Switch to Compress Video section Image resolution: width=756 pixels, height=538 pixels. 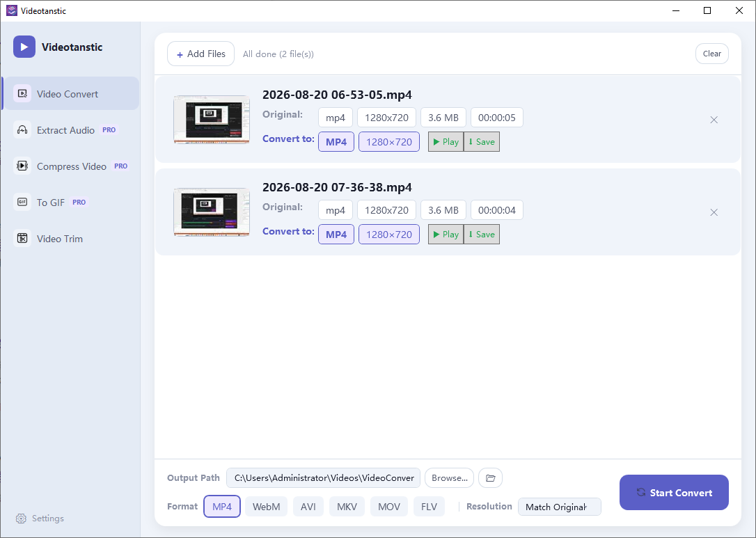tap(71, 166)
